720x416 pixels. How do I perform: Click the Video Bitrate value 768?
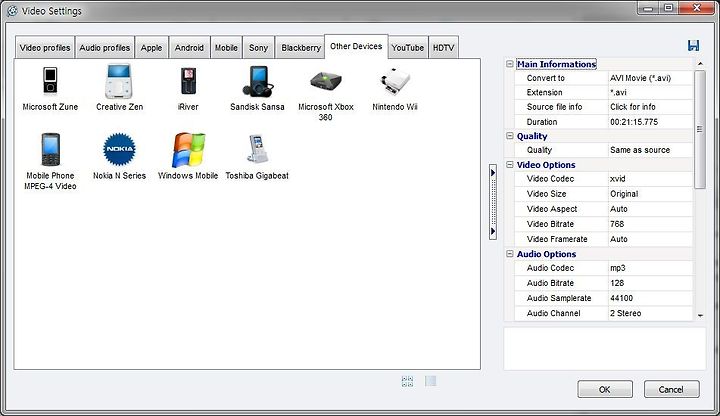pos(650,224)
